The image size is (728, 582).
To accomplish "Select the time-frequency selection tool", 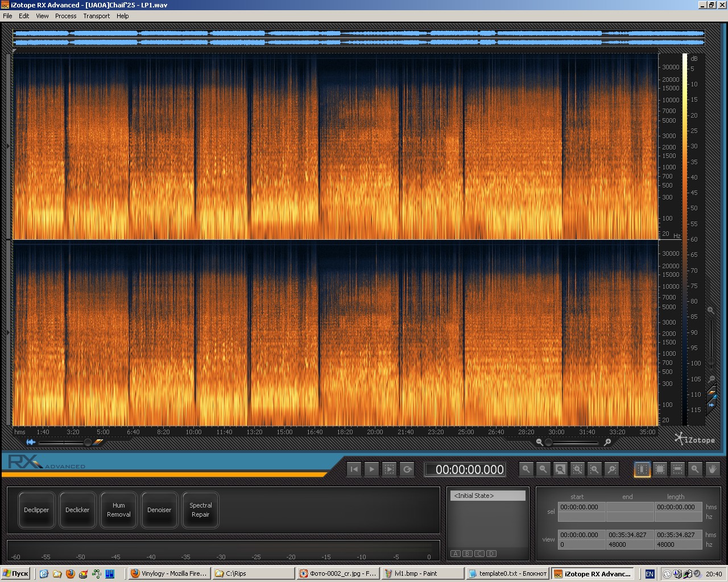I will [x=660, y=469].
